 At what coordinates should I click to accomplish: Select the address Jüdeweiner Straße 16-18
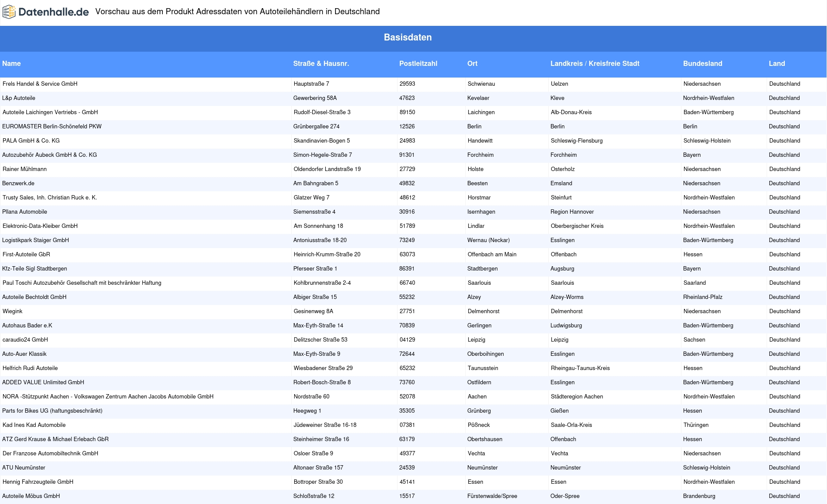tap(325, 425)
